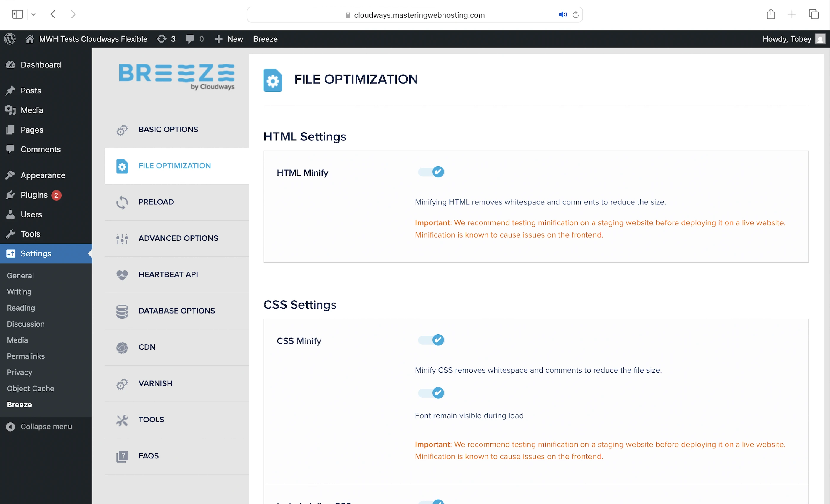
Task: Mute the tab audio speaker icon
Action: [x=562, y=15]
